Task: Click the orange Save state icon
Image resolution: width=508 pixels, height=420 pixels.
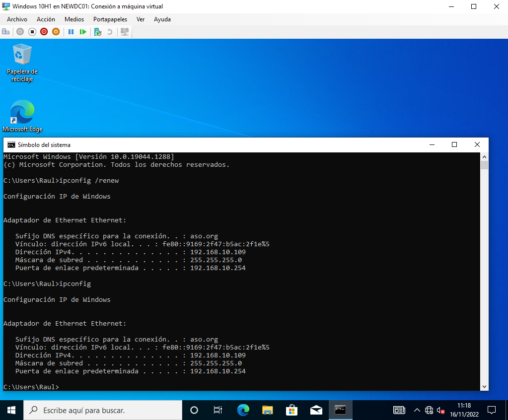Action: coord(56,32)
